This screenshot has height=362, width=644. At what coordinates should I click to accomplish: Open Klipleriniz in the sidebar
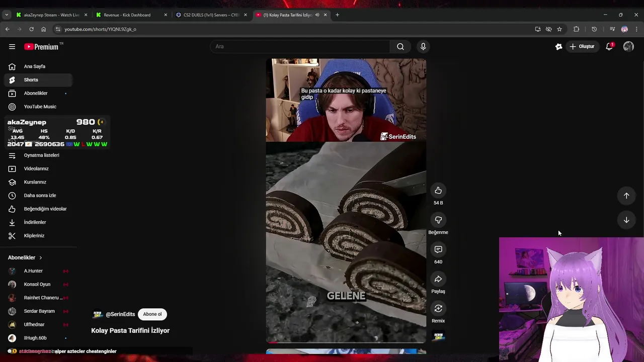[38, 236]
